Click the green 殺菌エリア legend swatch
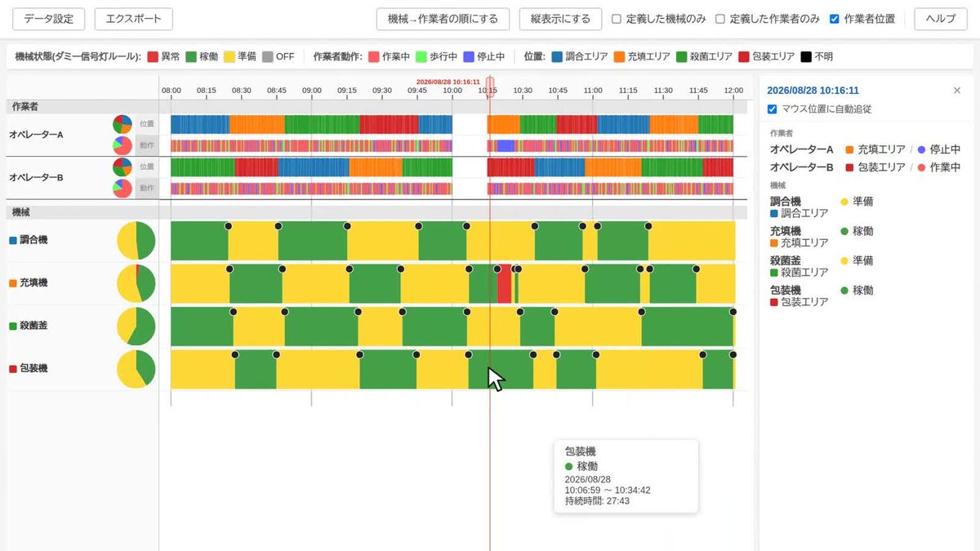The height and width of the screenshot is (551, 980). coord(682,57)
